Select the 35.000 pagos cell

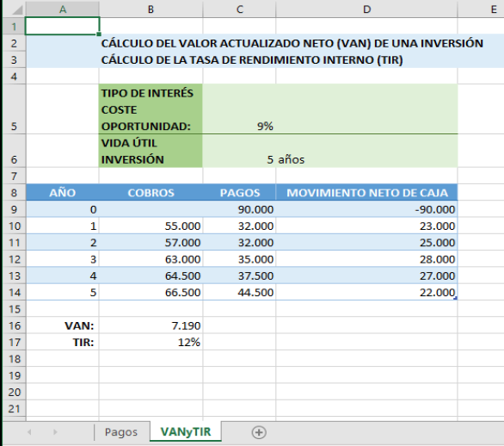[239, 259]
